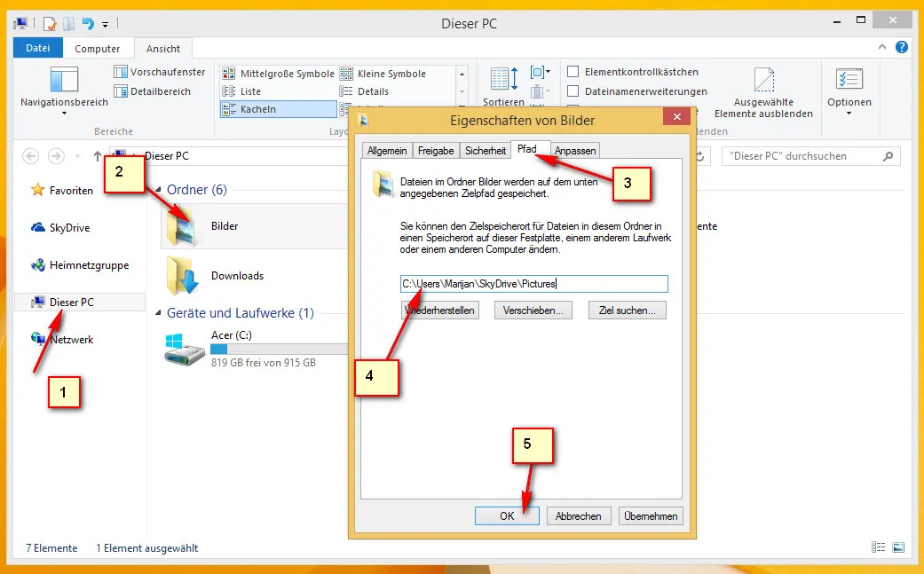Image resolution: width=924 pixels, height=574 pixels.
Task: Open the quick access toolbar dropdown
Action: coord(105,24)
